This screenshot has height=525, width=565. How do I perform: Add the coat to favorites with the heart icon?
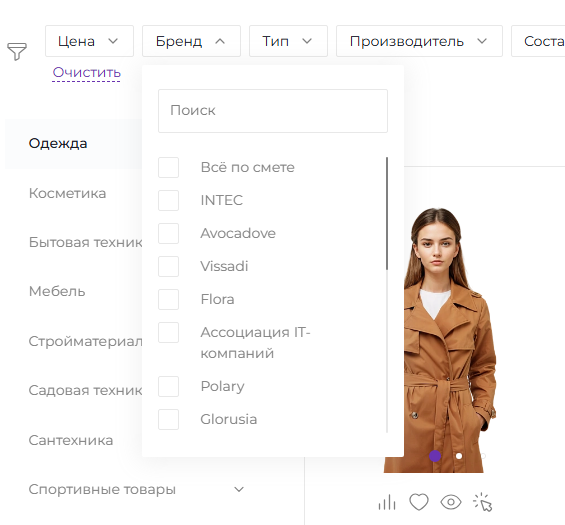click(419, 502)
